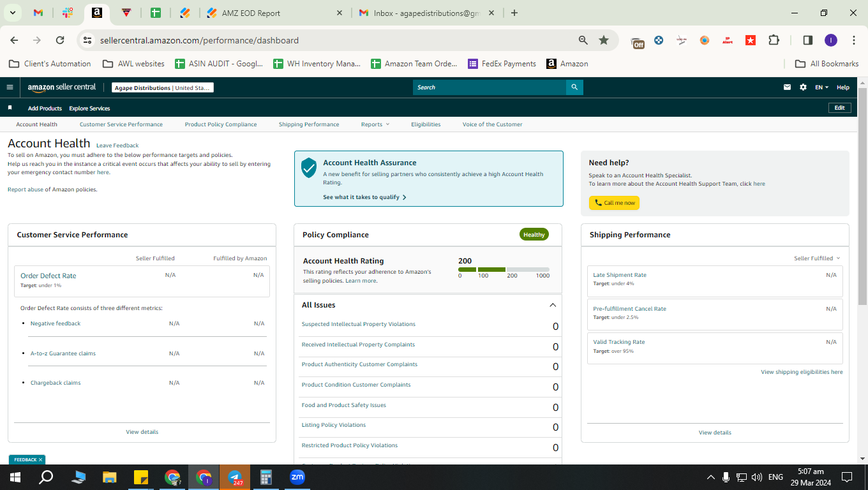Open the Chrome profile avatar menu
Image resolution: width=868 pixels, height=490 pixels.
tap(830, 40)
